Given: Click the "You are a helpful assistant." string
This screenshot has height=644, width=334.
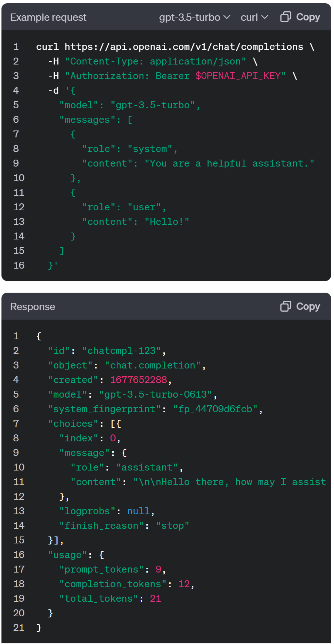Looking at the screenshot, I should pos(229,164).
